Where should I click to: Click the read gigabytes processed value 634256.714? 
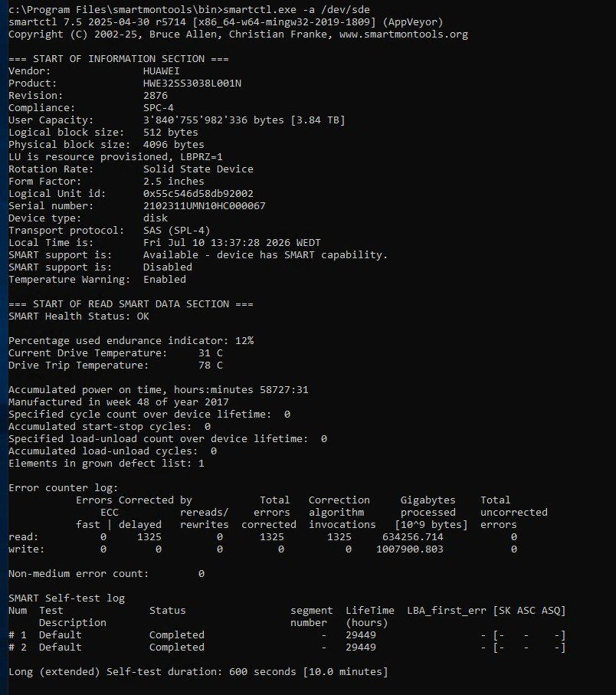click(x=413, y=536)
